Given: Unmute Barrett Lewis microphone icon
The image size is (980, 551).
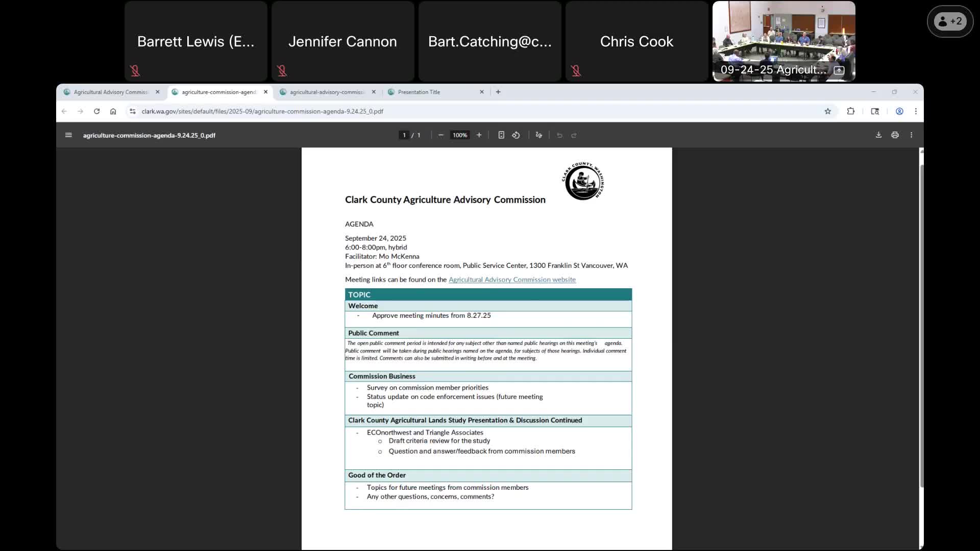Looking at the screenshot, I should pos(135,71).
